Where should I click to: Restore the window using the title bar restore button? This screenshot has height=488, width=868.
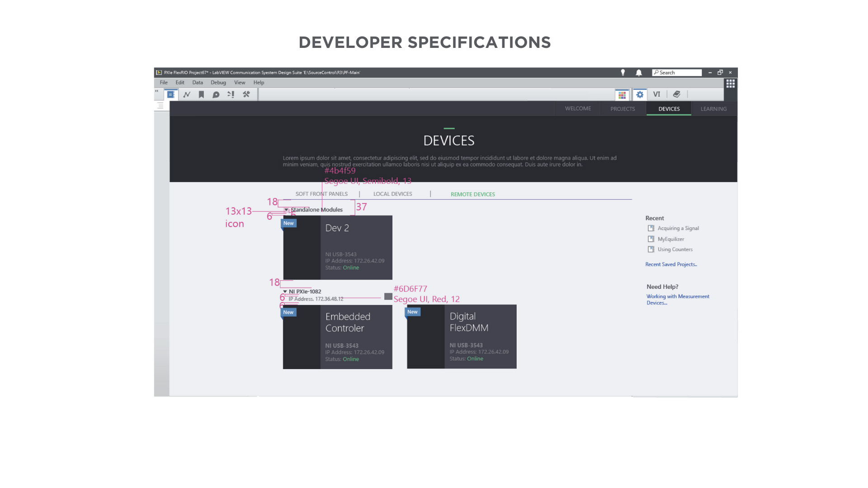click(720, 72)
